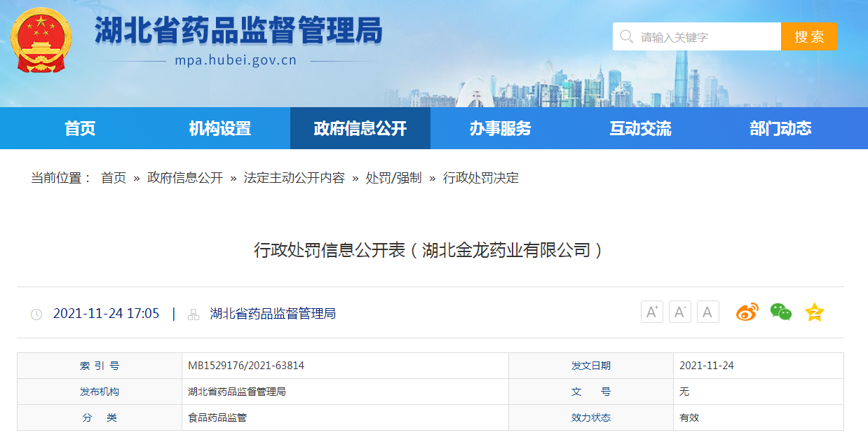
Task: Open the 互动交流 navigation tab
Action: coord(641,128)
